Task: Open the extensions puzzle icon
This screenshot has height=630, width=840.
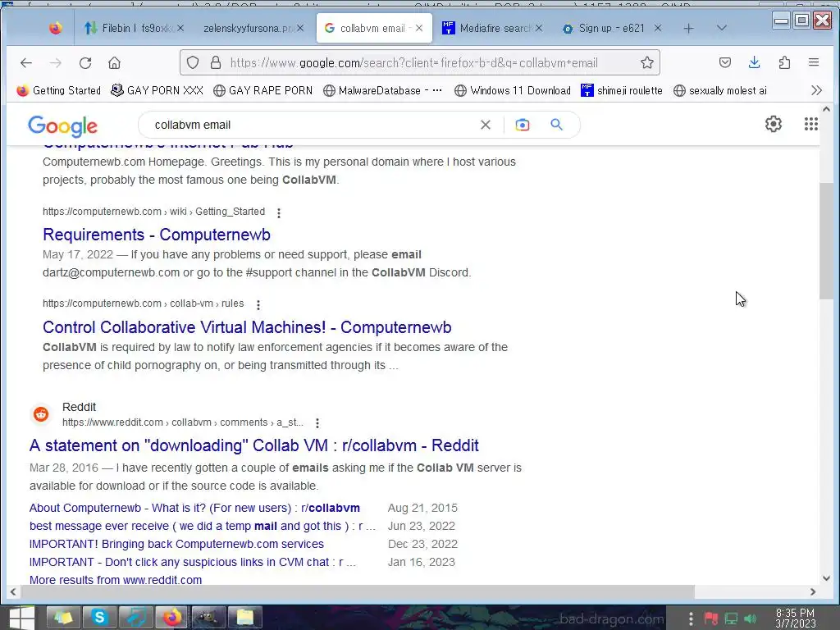Action: pos(784,62)
